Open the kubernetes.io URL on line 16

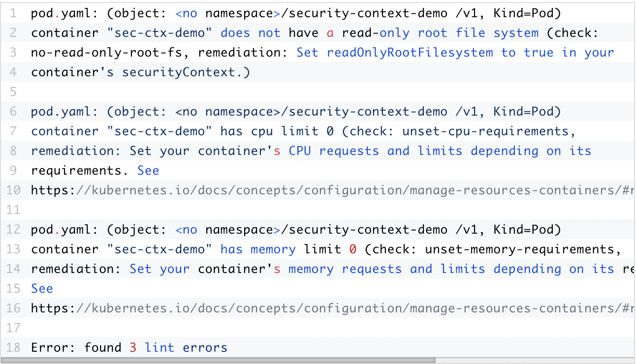330,308
